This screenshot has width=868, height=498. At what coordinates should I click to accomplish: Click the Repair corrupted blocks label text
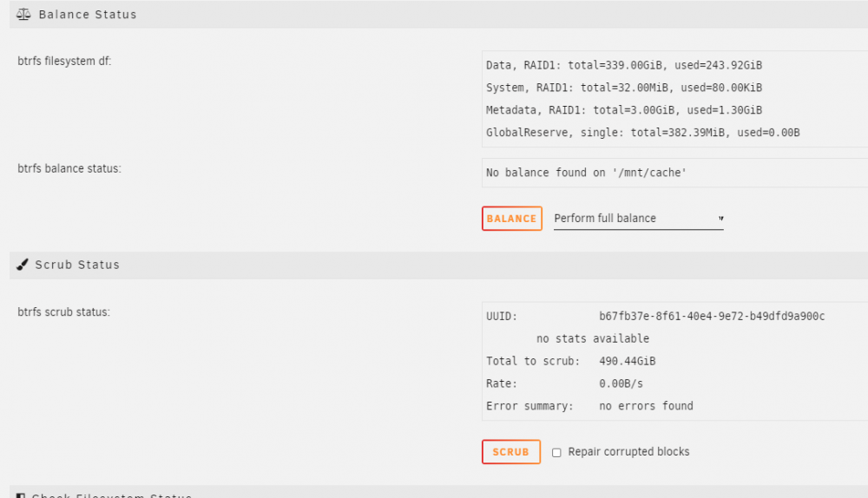(628, 451)
